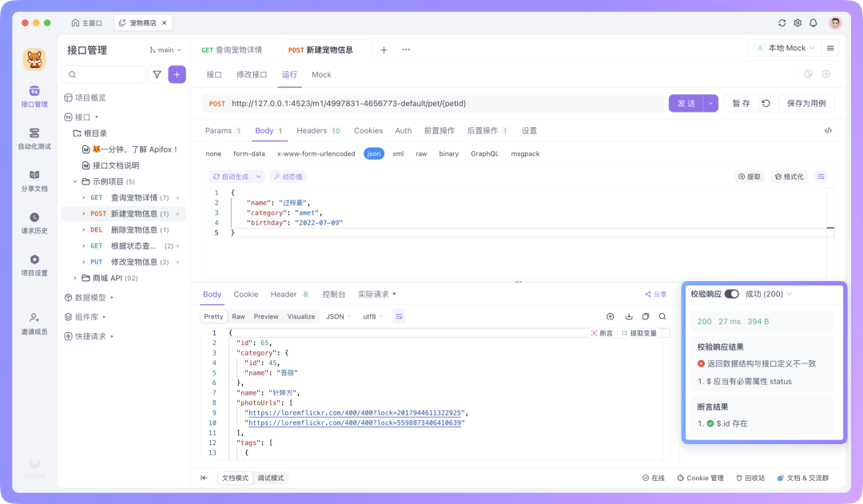Switch to the 修改接口 tab

[x=252, y=74]
